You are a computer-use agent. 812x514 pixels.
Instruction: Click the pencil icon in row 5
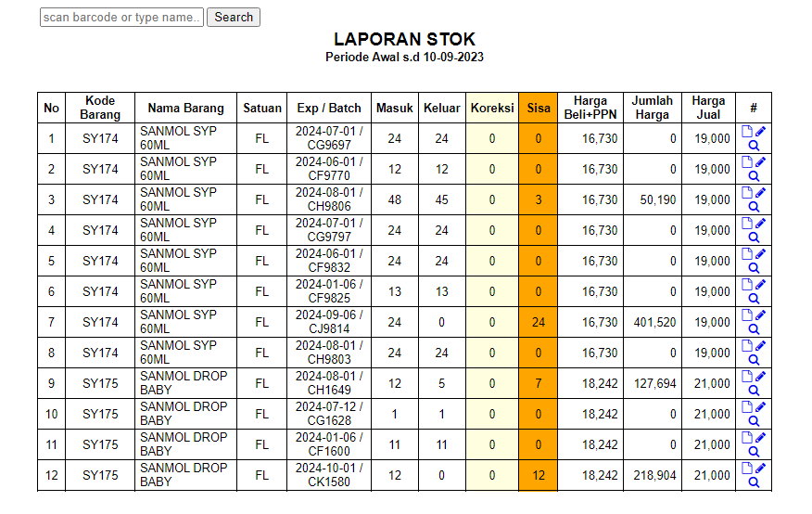(761, 254)
